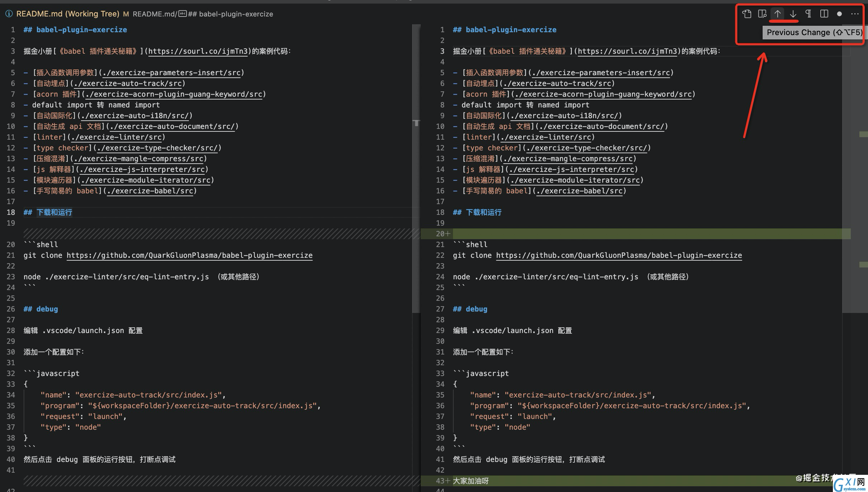Image resolution: width=868 pixels, height=492 pixels.
Task: Go to the Next Change down arrow
Action: click(793, 14)
